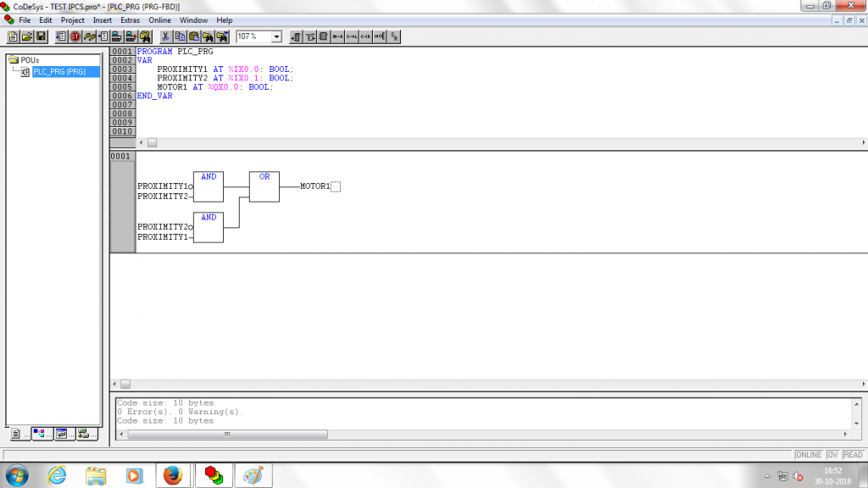Click the red Stop toolbar icon
Image resolution: width=868 pixels, height=488 pixels.
pos(73,36)
